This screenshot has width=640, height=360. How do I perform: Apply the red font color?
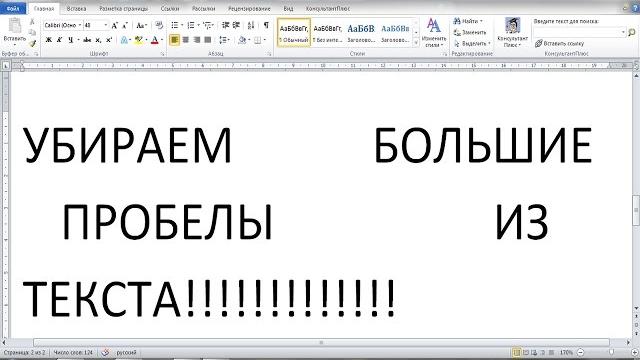point(154,40)
